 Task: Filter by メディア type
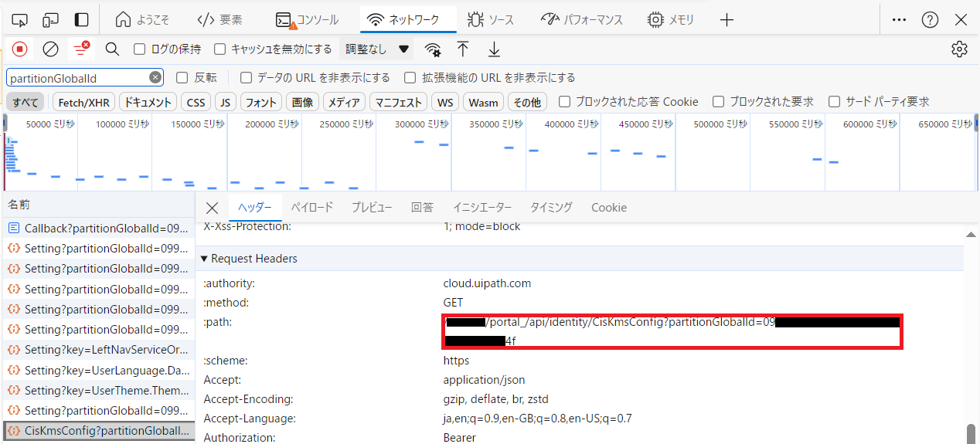pos(343,102)
